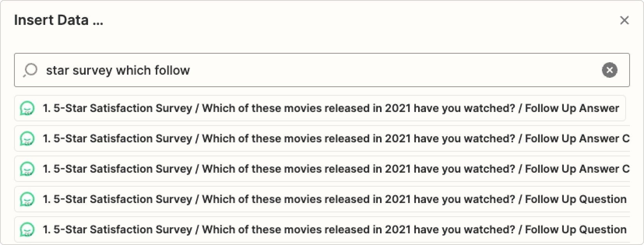Click the 'Insert Data ...' dialog title
The height and width of the screenshot is (245, 644).
click(x=59, y=20)
